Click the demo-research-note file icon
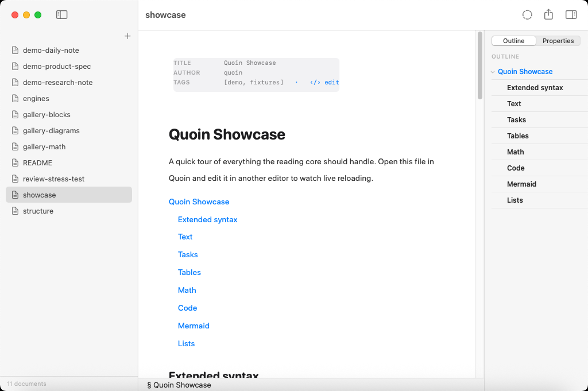This screenshot has height=391, width=588. pyautogui.click(x=15, y=83)
